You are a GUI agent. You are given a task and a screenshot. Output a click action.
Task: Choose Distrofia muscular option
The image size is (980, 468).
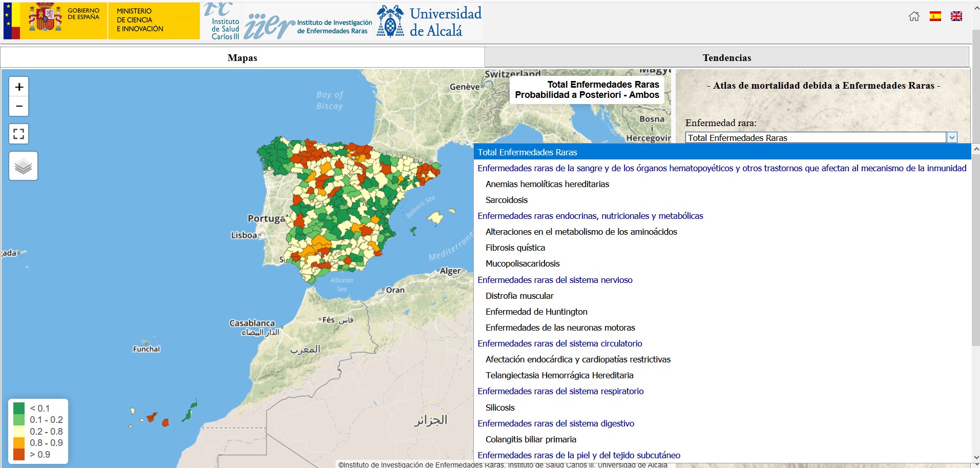click(722, 296)
